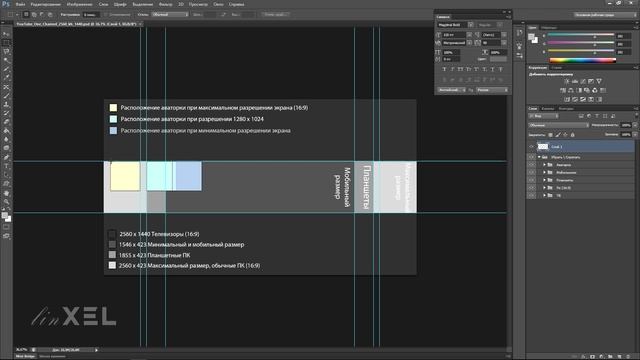Open layer blend mode dropdown
This screenshot has height=360, width=640.
[x=558, y=125]
